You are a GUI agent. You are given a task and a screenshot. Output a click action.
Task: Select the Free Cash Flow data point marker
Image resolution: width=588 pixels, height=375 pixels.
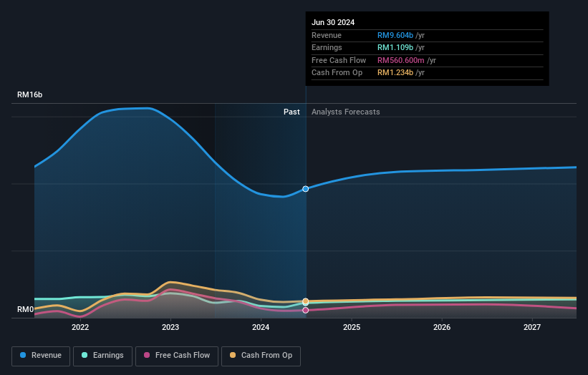tap(306, 310)
